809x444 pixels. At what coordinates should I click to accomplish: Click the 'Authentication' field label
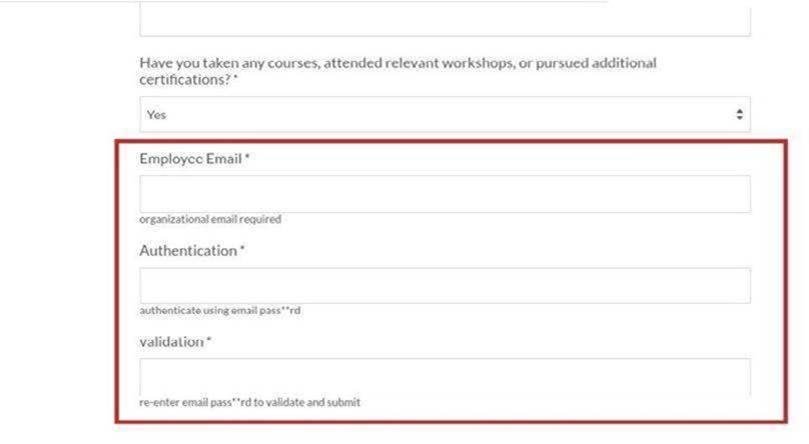click(187, 250)
